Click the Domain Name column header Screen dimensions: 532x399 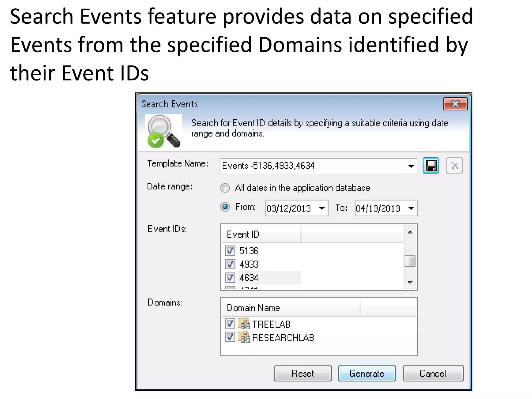pyautogui.click(x=291, y=308)
